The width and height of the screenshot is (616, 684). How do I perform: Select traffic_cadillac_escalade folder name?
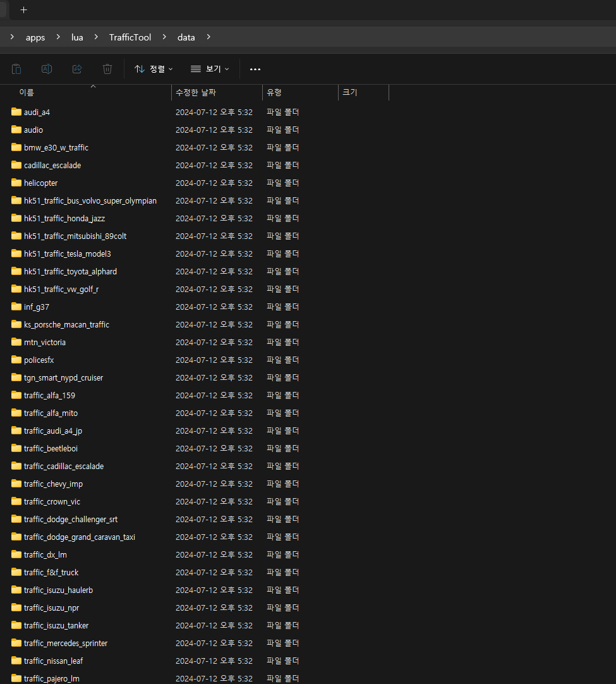(x=64, y=467)
